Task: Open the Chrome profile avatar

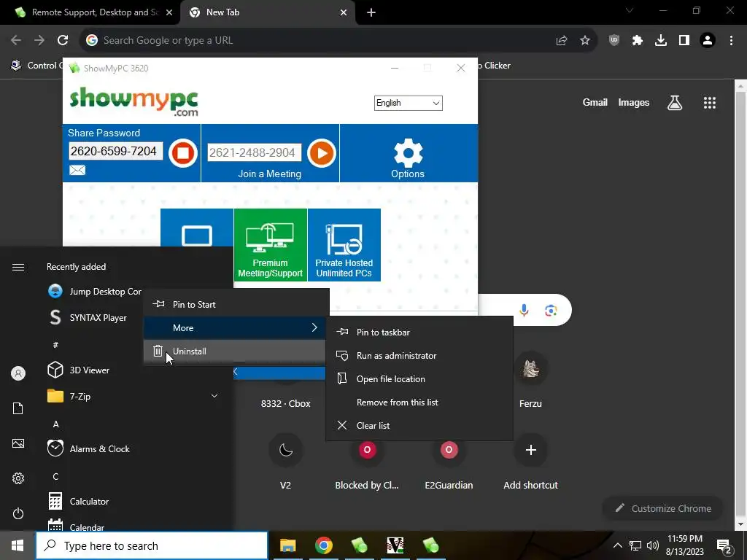Action: click(708, 41)
